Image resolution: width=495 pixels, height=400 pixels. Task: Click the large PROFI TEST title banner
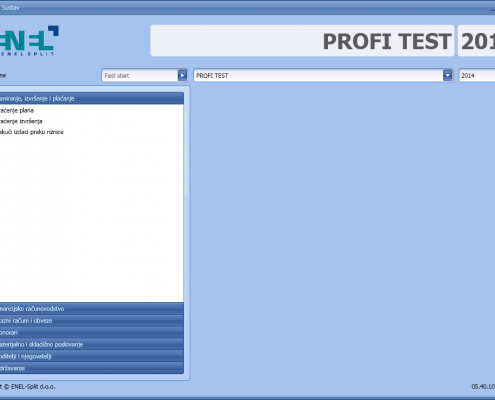point(302,41)
